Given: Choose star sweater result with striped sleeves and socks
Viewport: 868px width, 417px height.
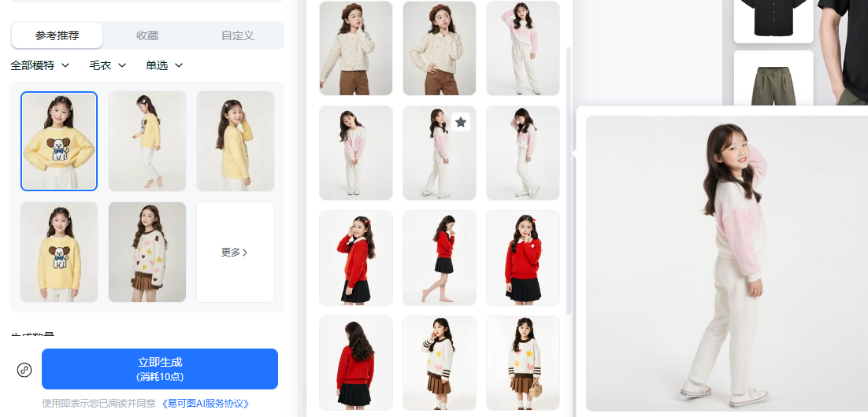Looking at the screenshot, I should [x=440, y=363].
